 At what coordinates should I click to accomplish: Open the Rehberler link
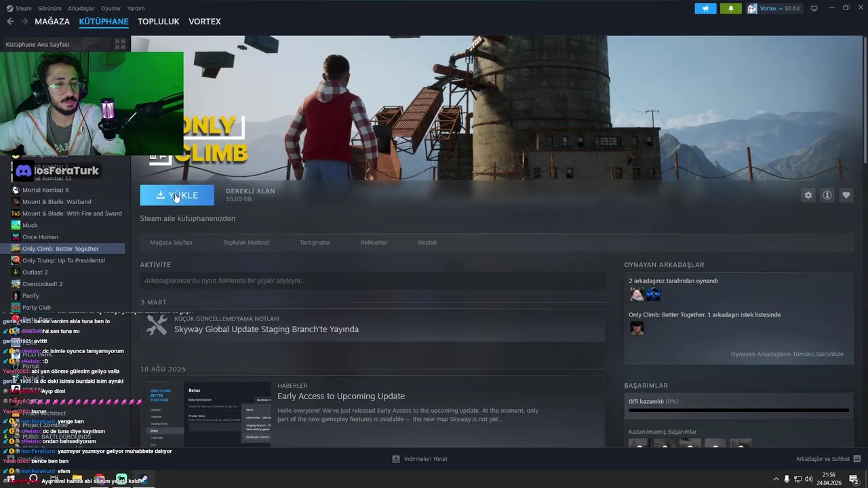point(374,242)
